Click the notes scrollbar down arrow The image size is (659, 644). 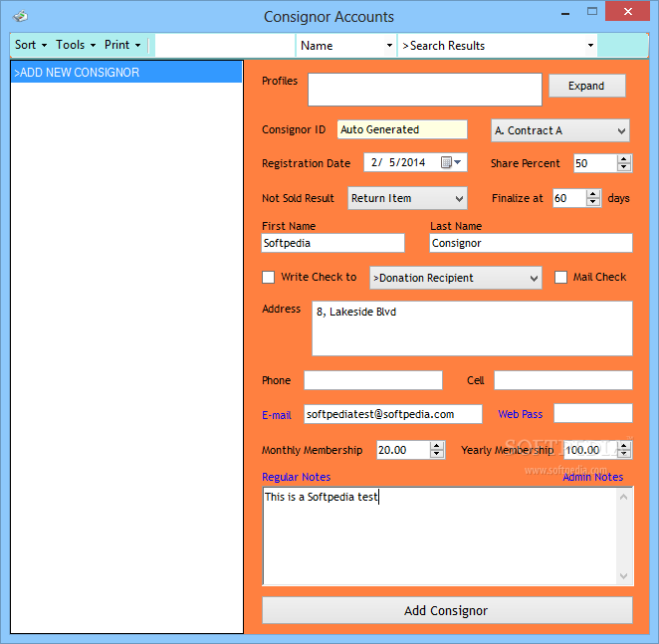624,576
